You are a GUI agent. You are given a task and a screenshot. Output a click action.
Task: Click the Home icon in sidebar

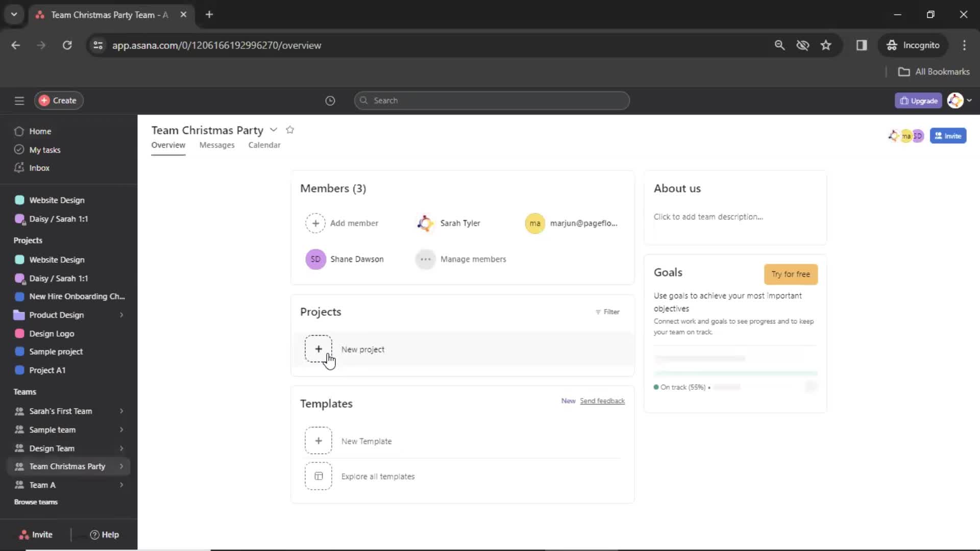click(19, 131)
